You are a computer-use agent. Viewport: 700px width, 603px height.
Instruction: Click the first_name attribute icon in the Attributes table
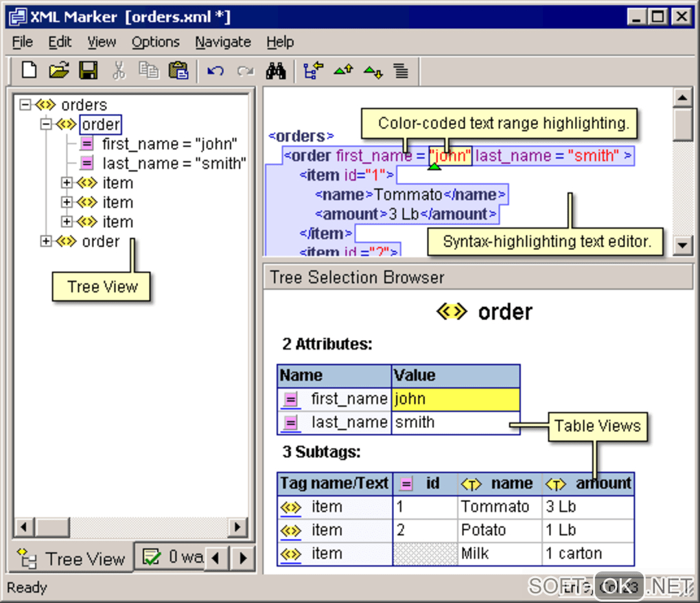291,399
